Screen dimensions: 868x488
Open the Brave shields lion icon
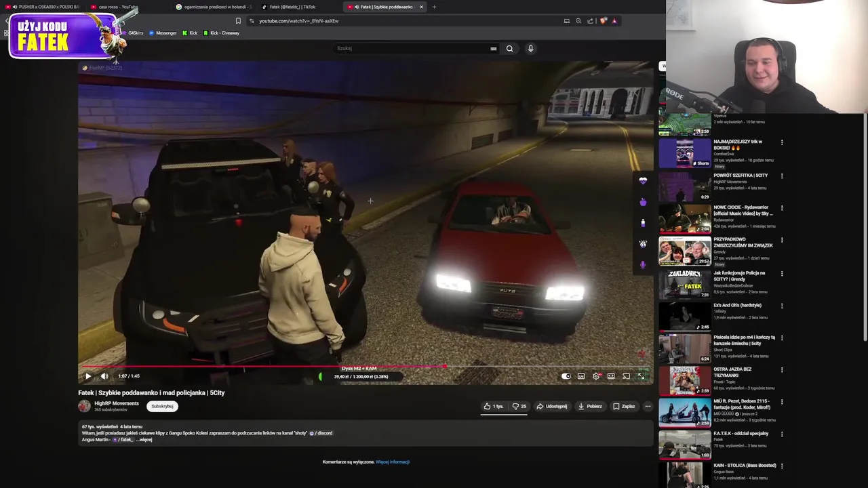pos(603,21)
